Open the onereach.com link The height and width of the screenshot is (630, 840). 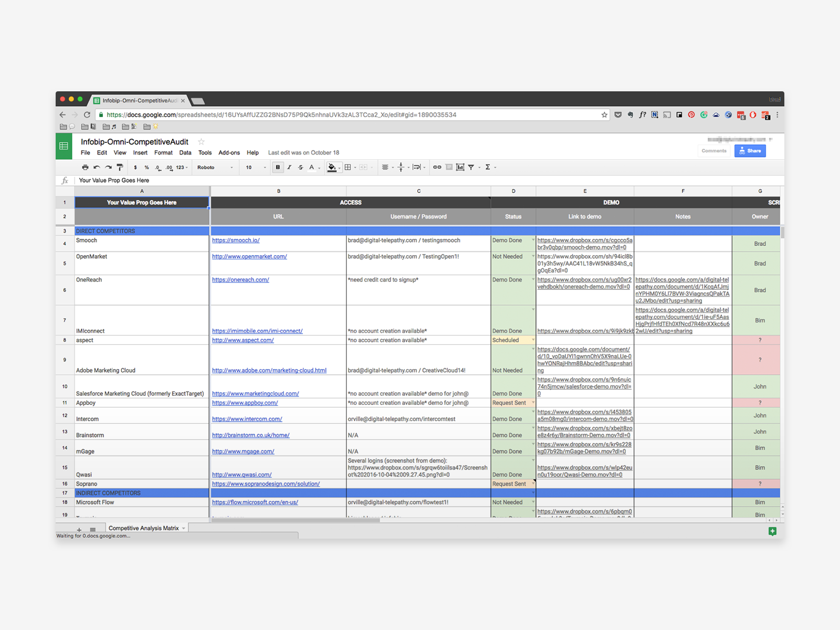(x=240, y=280)
